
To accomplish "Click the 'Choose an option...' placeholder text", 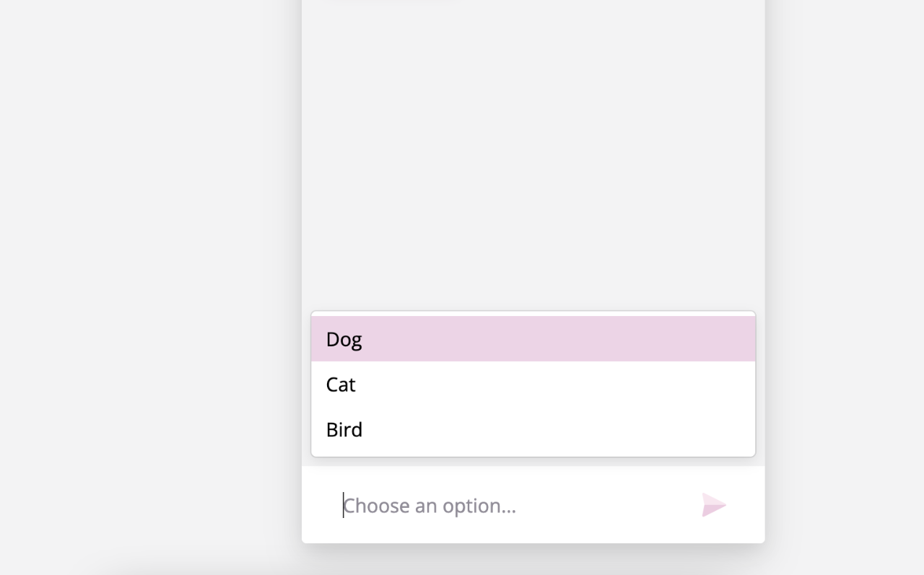I will [430, 506].
